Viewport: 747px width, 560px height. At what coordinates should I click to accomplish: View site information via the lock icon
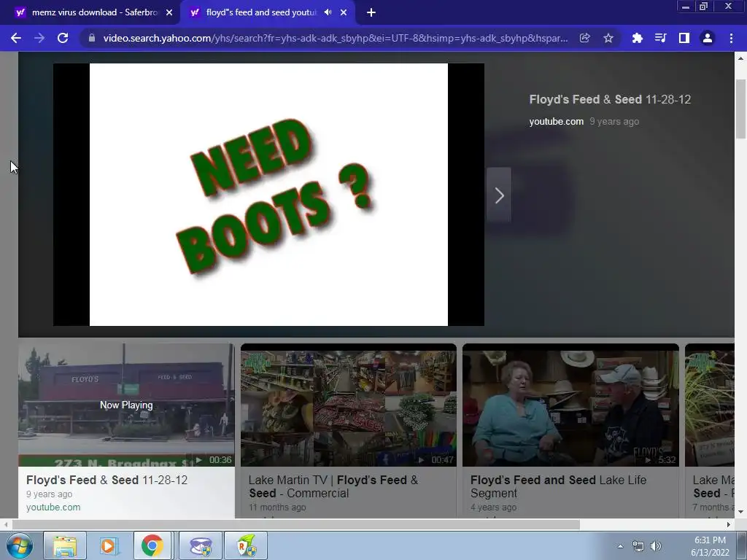click(92, 38)
